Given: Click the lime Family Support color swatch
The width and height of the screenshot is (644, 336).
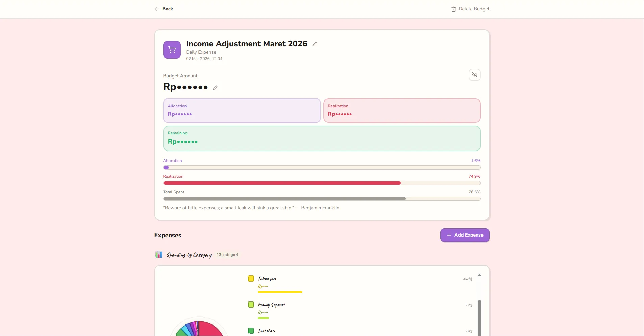Looking at the screenshot, I should (x=251, y=305).
